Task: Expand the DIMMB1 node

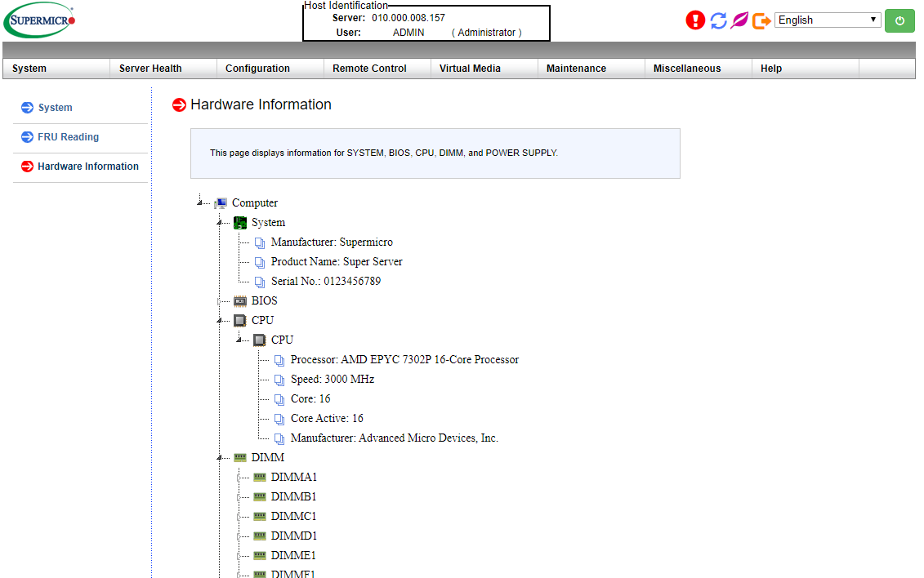Action: click(239, 497)
